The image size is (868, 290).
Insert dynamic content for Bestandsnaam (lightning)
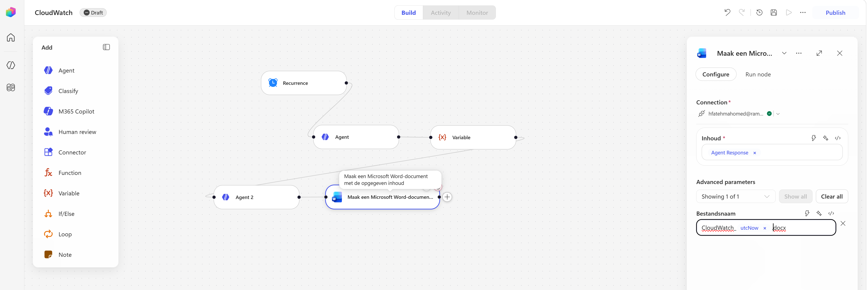pos(807,213)
